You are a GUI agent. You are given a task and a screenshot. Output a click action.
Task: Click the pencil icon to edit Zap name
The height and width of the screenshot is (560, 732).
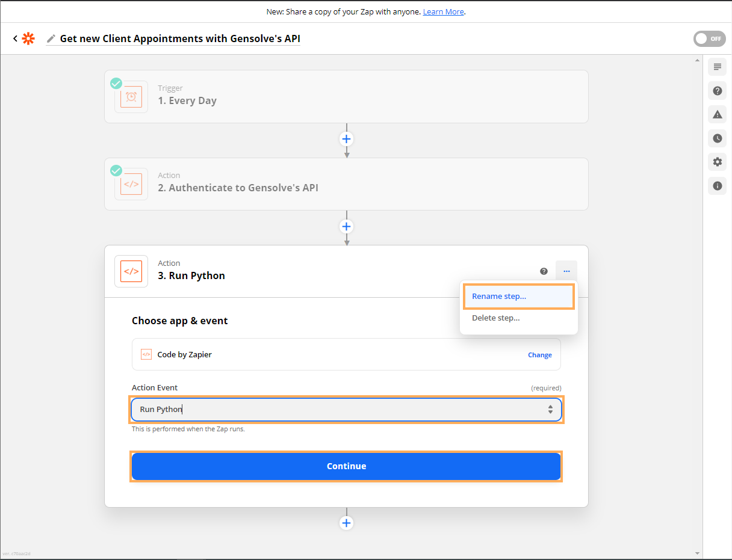51,38
